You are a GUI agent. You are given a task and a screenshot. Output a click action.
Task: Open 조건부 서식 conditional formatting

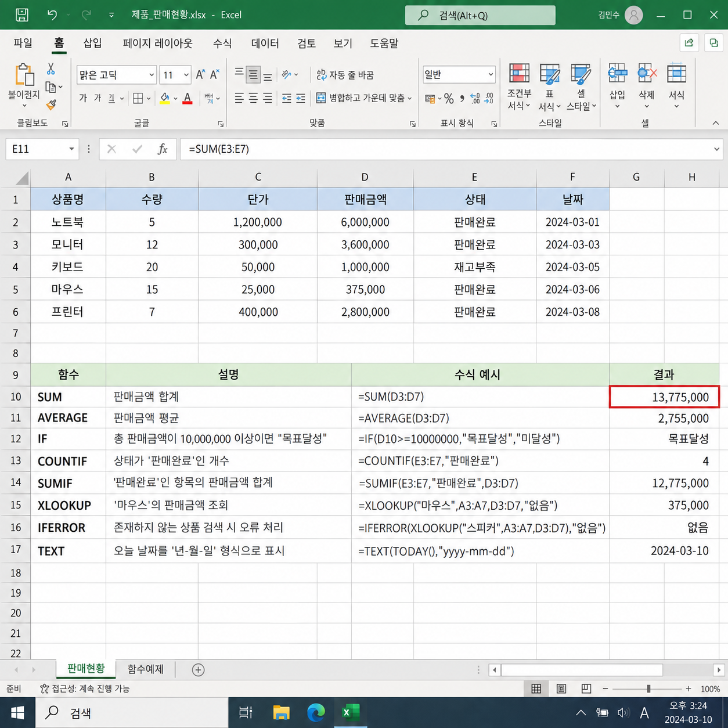click(519, 87)
